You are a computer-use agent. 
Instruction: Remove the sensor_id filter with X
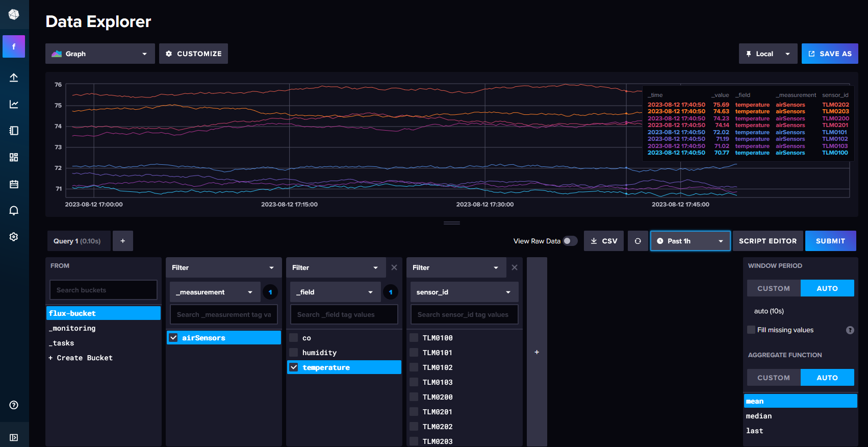[x=515, y=267]
